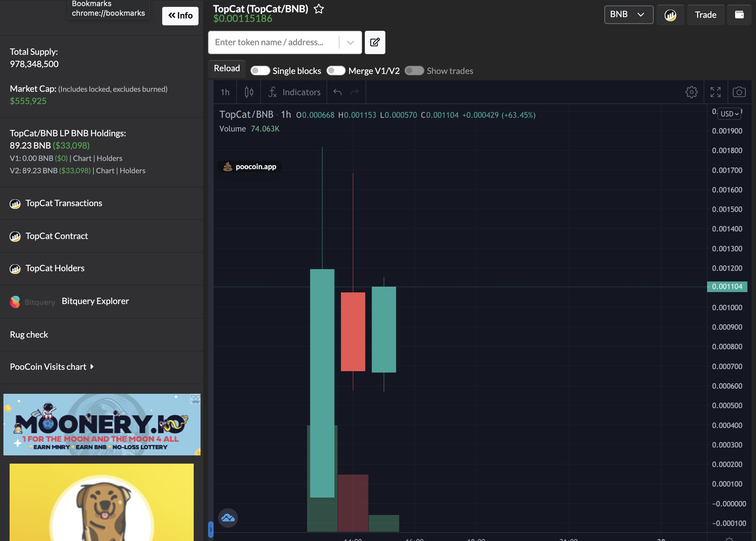
Task: Click the Reload button
Action: point(227,68)
